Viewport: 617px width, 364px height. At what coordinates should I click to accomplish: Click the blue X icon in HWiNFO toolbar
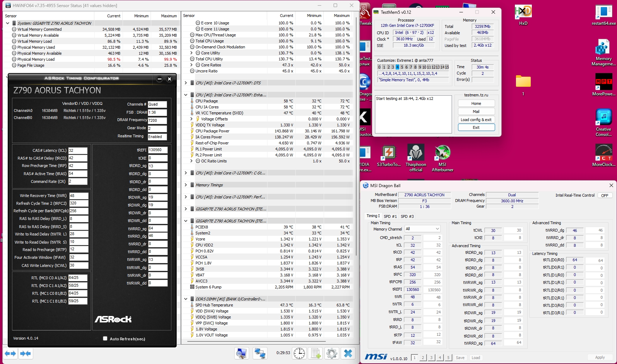348,353
